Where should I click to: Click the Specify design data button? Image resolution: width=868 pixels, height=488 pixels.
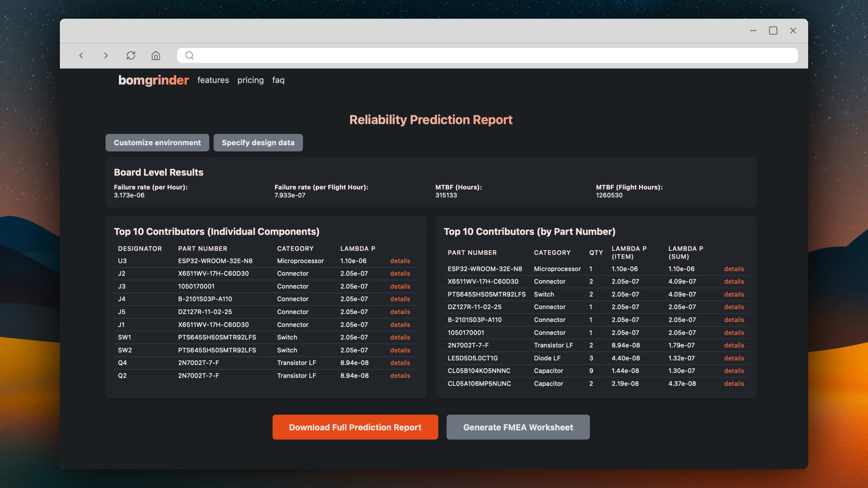click(x=258, y=143)
